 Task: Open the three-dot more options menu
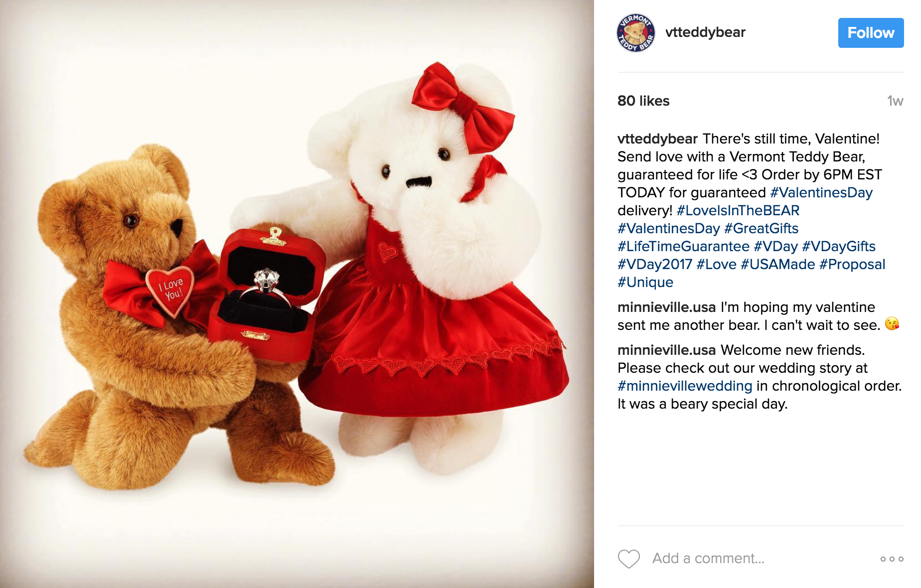pos(892,559)
